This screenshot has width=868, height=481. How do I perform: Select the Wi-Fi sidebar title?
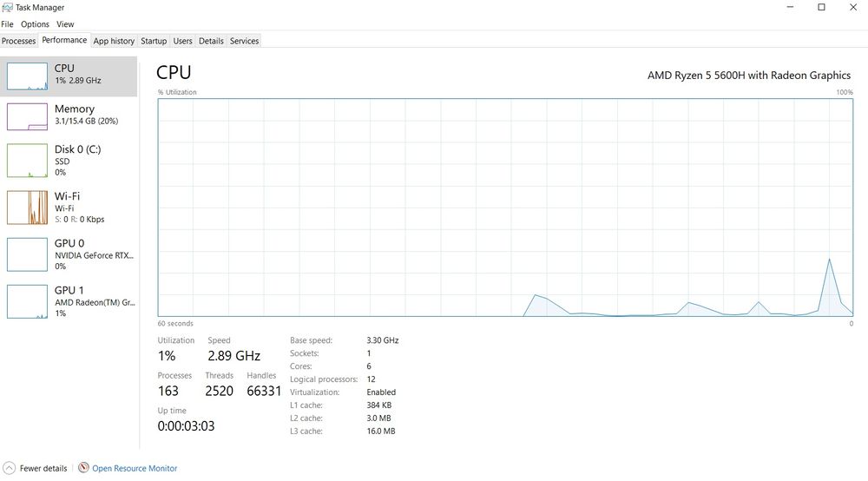coord(67,196)
